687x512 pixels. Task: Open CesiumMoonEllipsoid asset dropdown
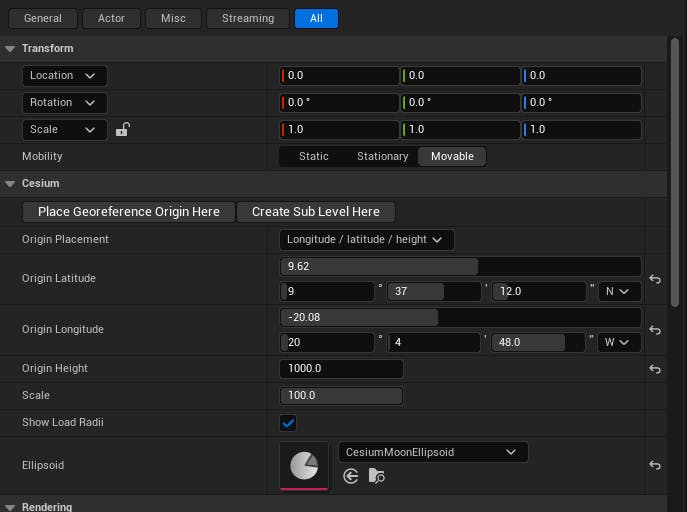433,452
